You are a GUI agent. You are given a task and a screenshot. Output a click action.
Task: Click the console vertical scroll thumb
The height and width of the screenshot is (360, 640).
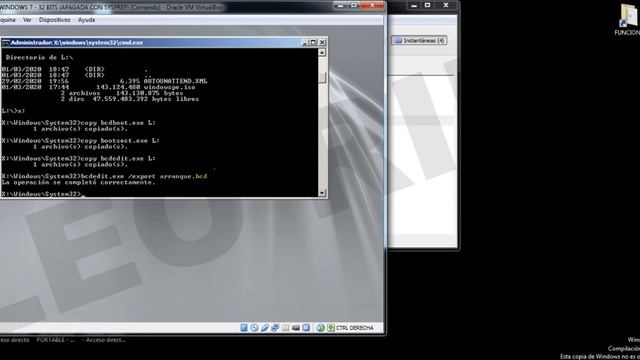(322, 77)
